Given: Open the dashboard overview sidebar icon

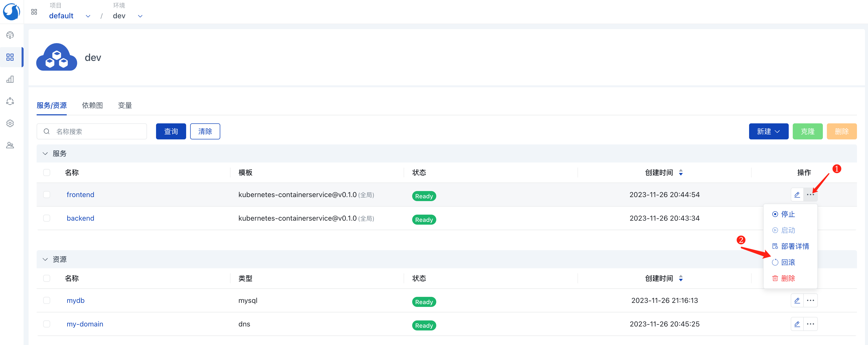Looking at the screenshot, I should click(10, 35).
